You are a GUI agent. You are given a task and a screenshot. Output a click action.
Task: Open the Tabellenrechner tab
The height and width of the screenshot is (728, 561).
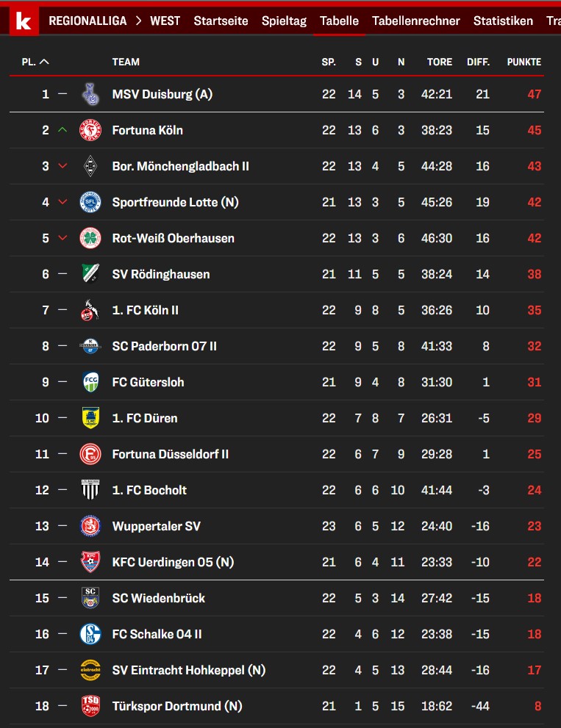[x=415, y=21]
